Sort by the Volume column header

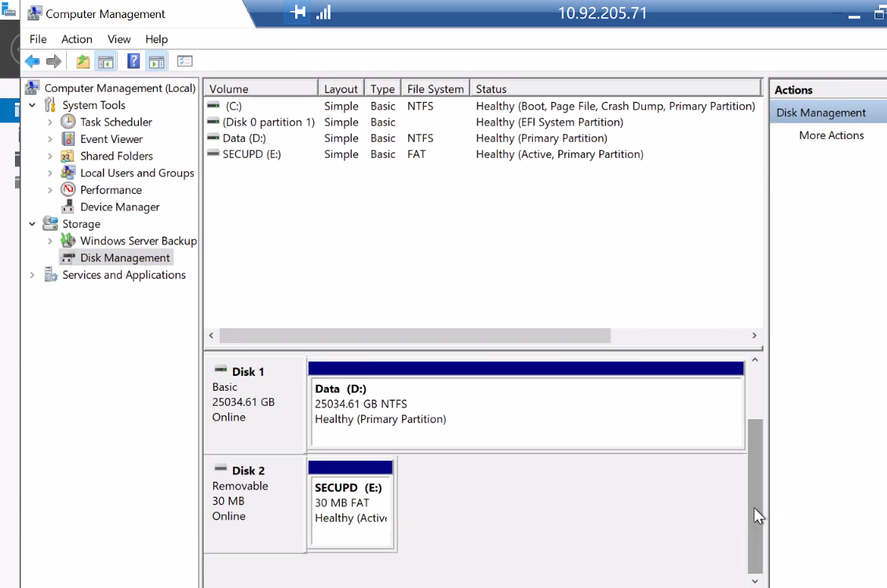click(x=261, y=89)
